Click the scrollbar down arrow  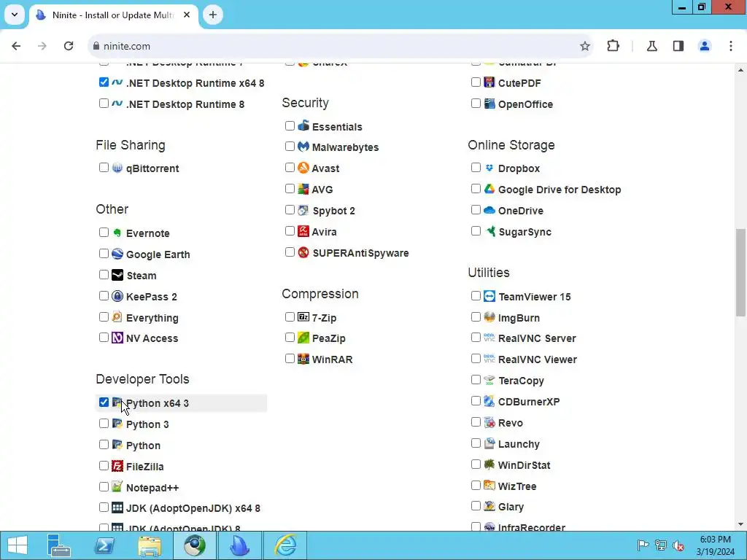click(x=740, y=525)
